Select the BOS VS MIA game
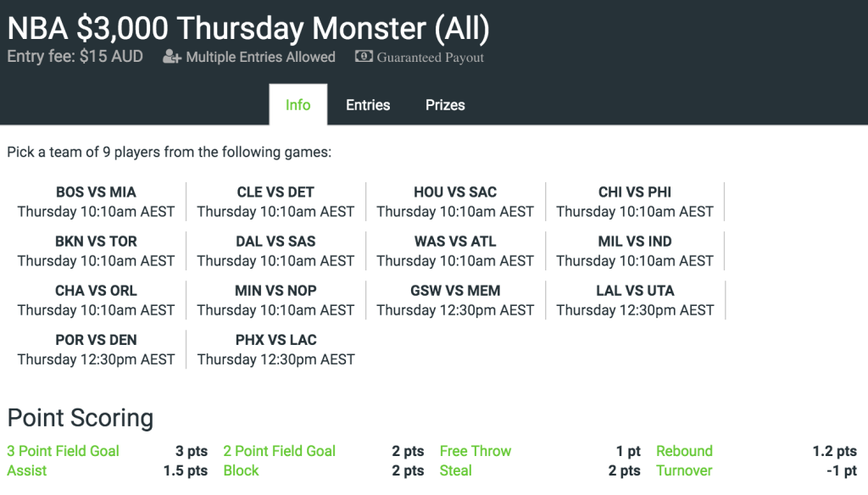868x495 pixels. click(x=96, y=202)
